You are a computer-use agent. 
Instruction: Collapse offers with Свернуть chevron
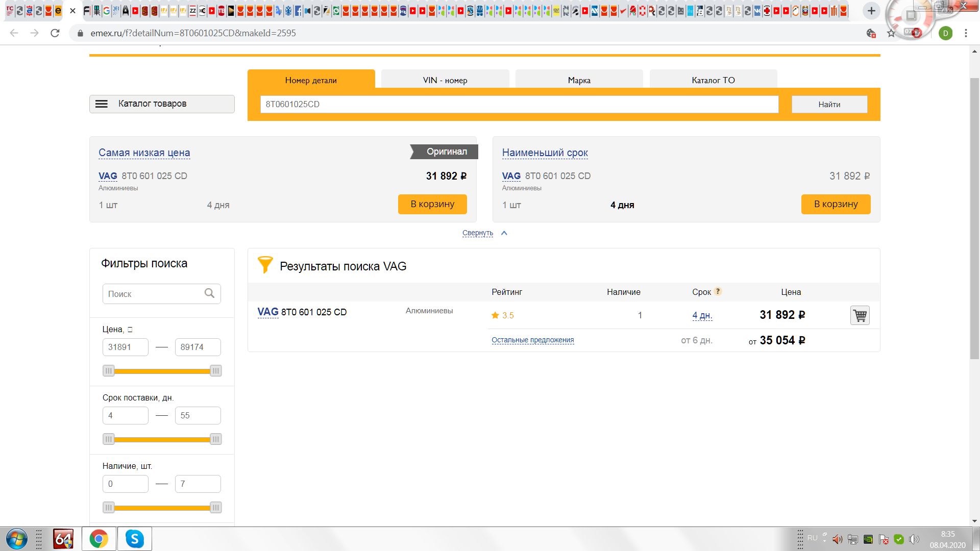point(504,233)
